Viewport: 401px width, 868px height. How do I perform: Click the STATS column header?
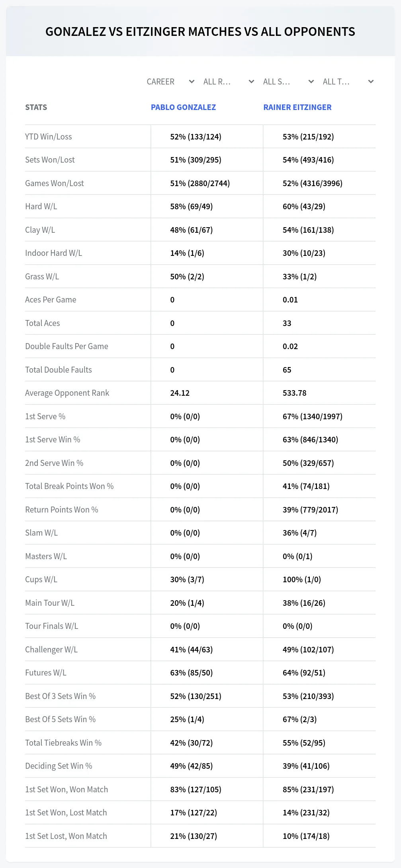pos(36,107)
